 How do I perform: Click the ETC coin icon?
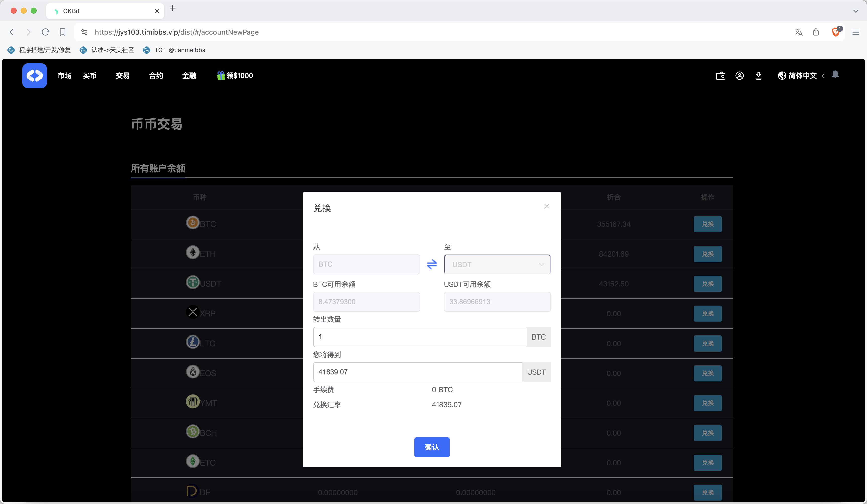(x=193, y=461)
